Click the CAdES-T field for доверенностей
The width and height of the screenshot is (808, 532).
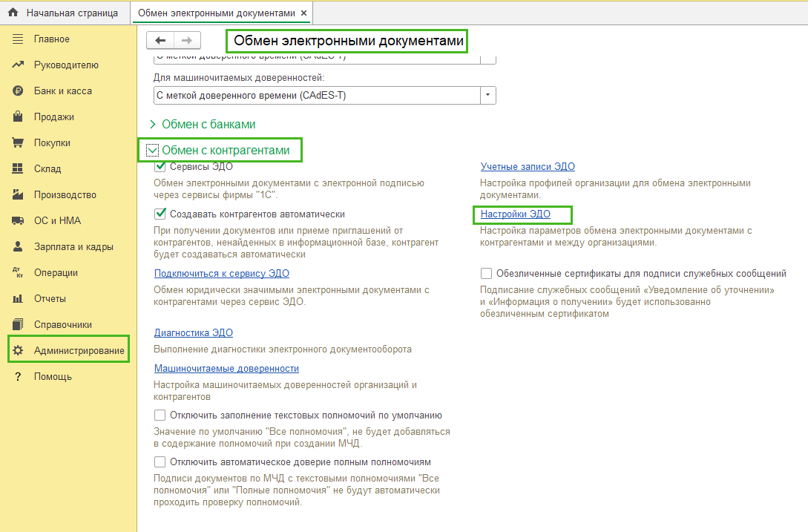(x=317, y=96)
